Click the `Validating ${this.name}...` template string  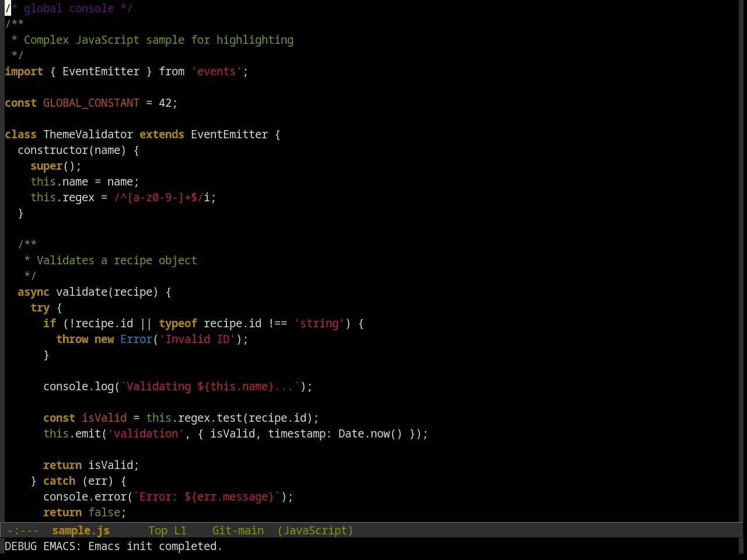click(210, 386)
